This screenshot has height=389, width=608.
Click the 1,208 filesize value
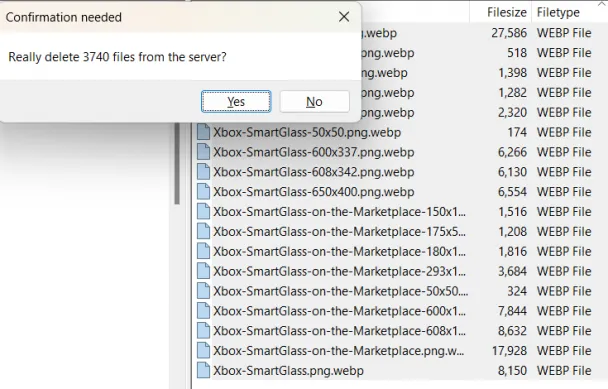tap(512, 232)
